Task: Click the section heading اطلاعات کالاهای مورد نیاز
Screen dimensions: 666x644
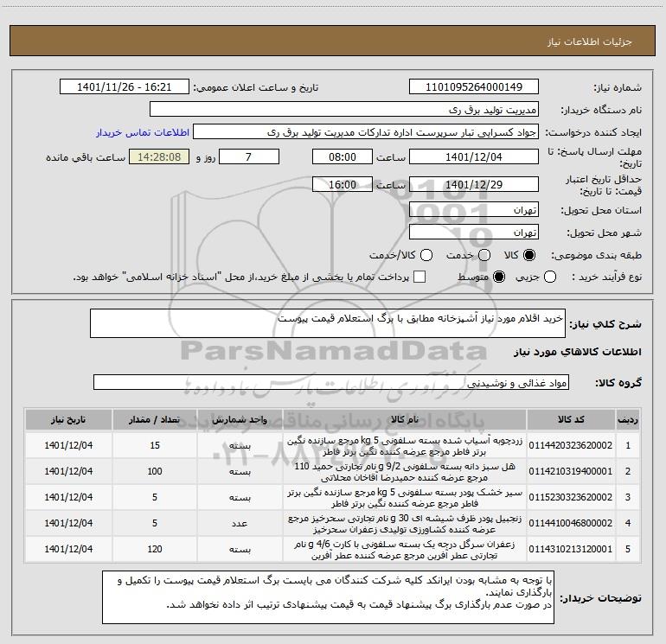Action: click(x=578, y=352)
